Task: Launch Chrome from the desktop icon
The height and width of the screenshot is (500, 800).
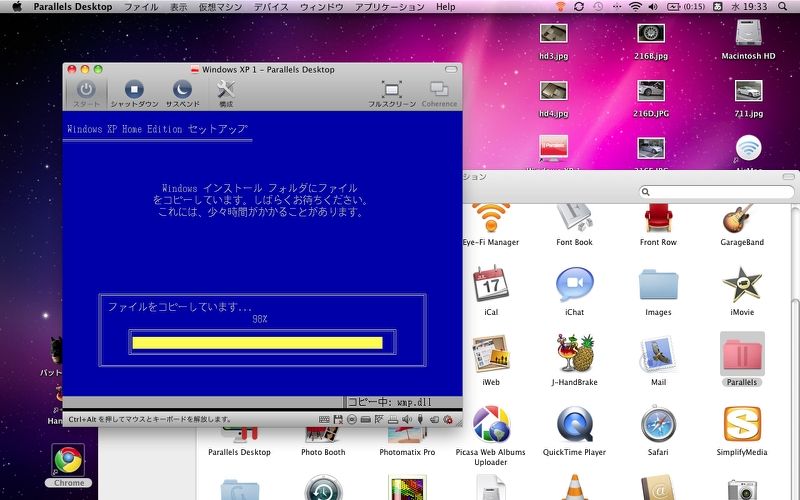Action: [x=68, y=460]
